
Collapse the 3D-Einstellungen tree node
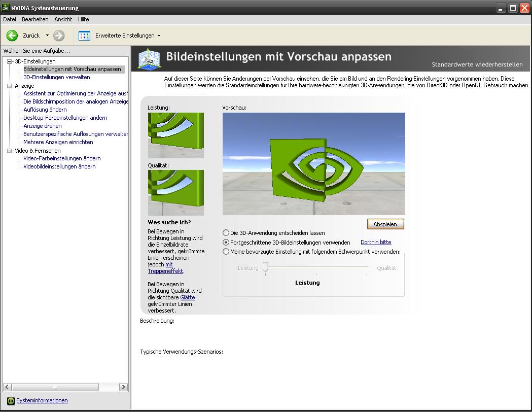point(10,61)
